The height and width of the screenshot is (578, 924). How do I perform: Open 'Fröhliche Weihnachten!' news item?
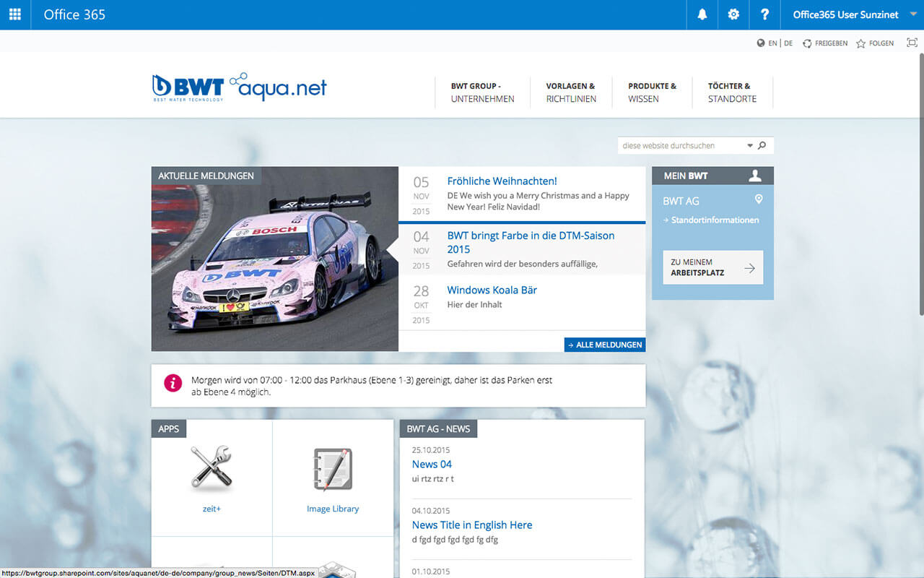(x=502, y=181)
